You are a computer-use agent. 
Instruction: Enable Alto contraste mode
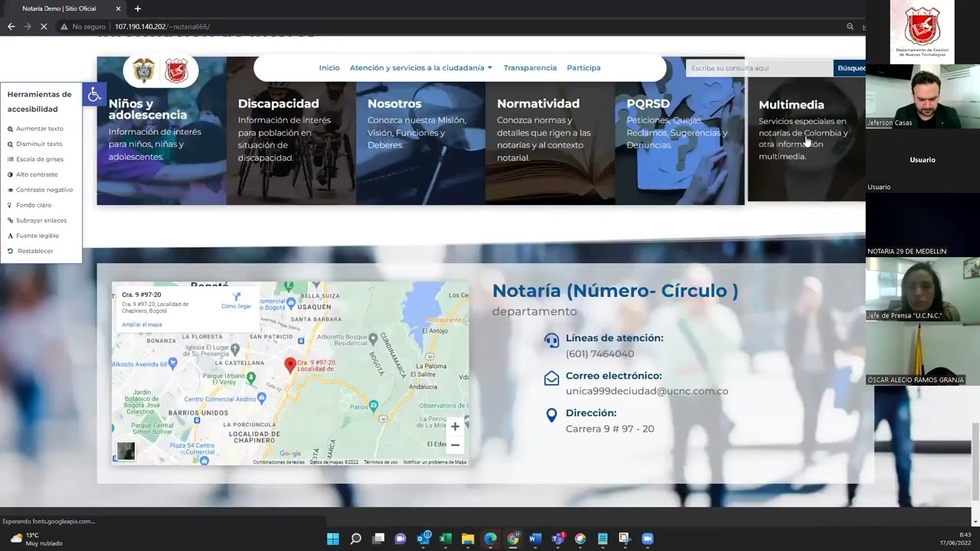click(32, 174)
